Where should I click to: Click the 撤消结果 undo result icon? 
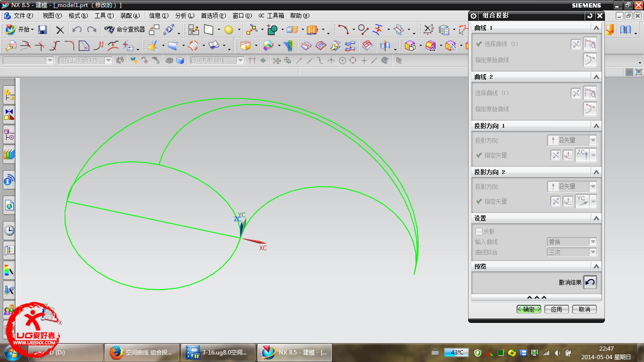590,282
